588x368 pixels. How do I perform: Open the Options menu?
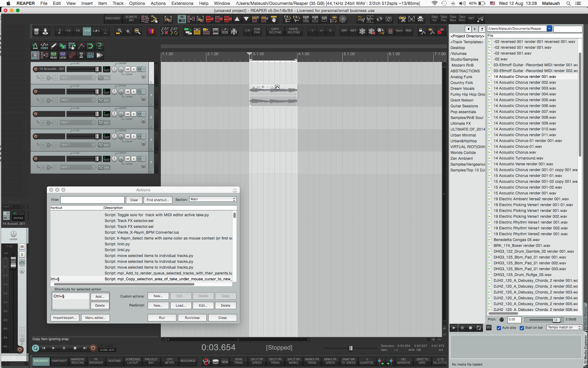coord(137,3)
